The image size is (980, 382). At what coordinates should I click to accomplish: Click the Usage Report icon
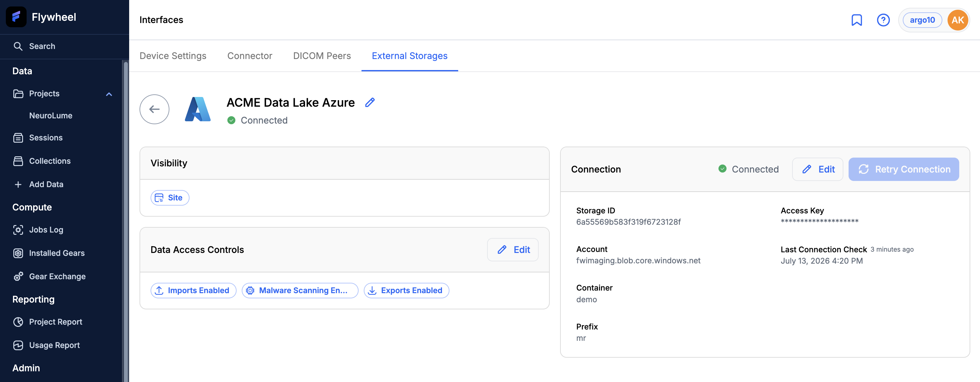coord(18,345)
